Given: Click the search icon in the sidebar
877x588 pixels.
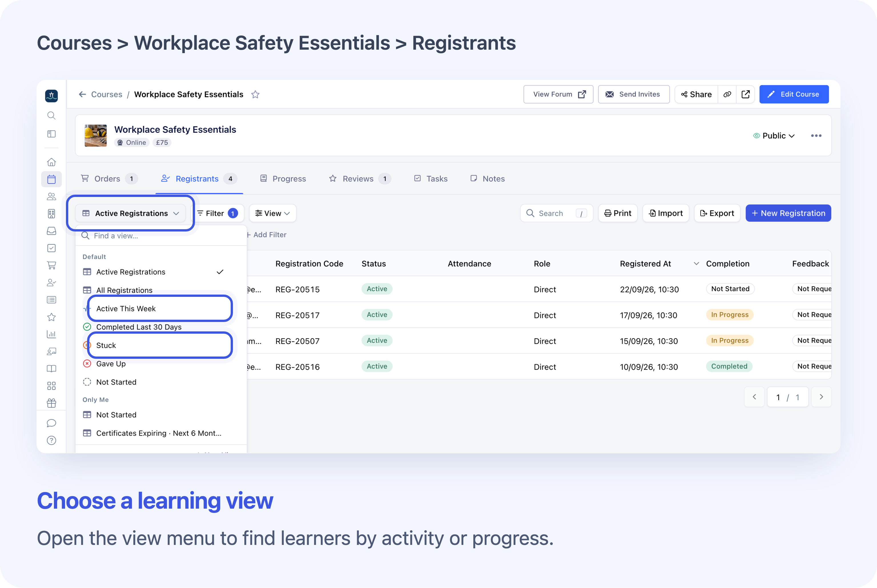Looking at the screenshot, I should pyautogui.click(x=51, y=116).
